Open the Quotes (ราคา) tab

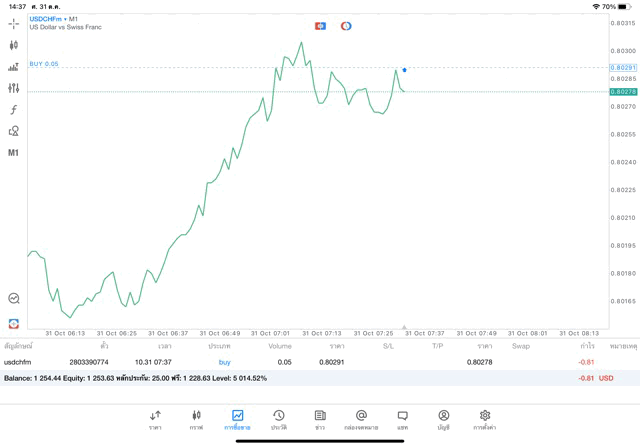coord(155,420)
